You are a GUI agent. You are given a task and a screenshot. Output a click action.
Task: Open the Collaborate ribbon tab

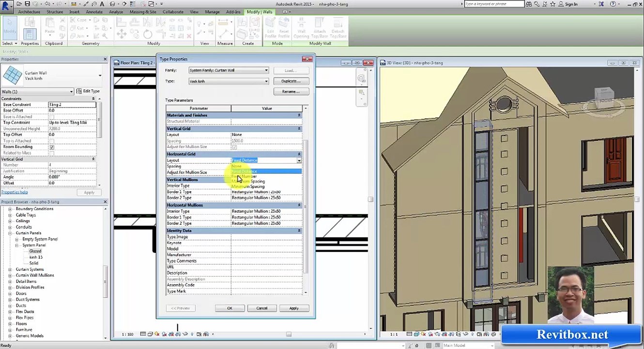(x=173, y=12)
